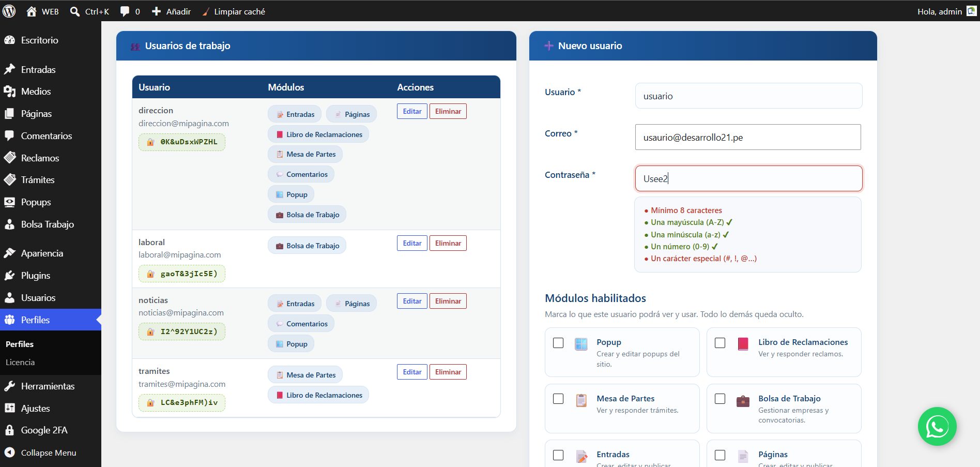Enable the Libro de Reclamaciones checkbox
980x467 pixels.
coord(720,343)
